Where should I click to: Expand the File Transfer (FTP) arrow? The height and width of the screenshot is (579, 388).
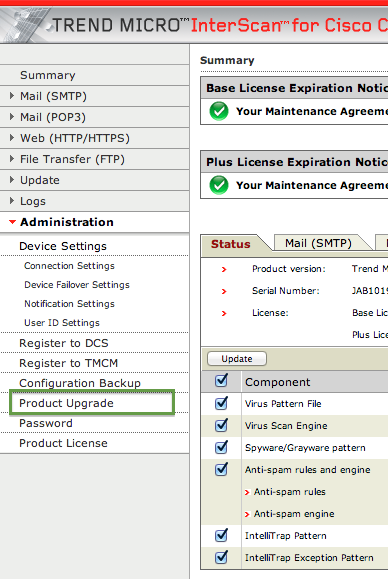tap(12, 159)
